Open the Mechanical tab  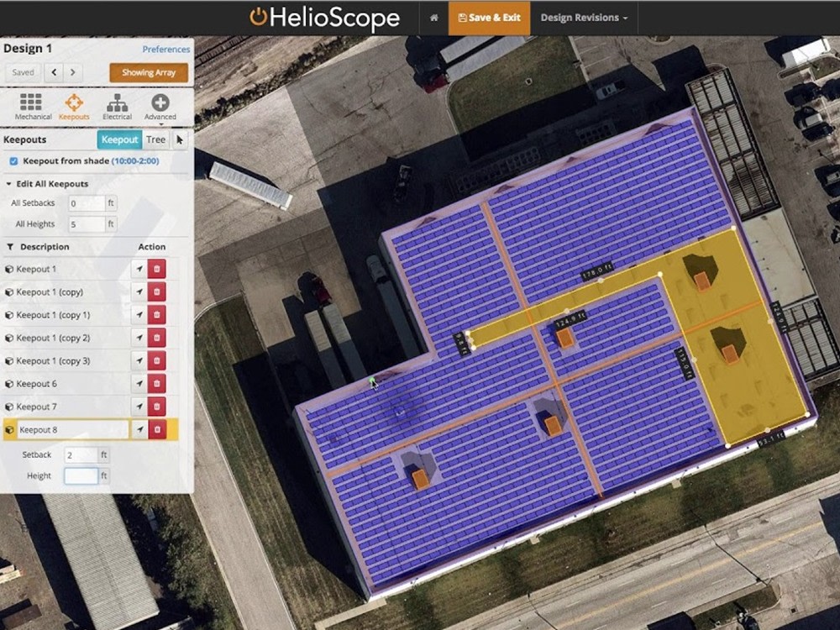click(33, 107)
